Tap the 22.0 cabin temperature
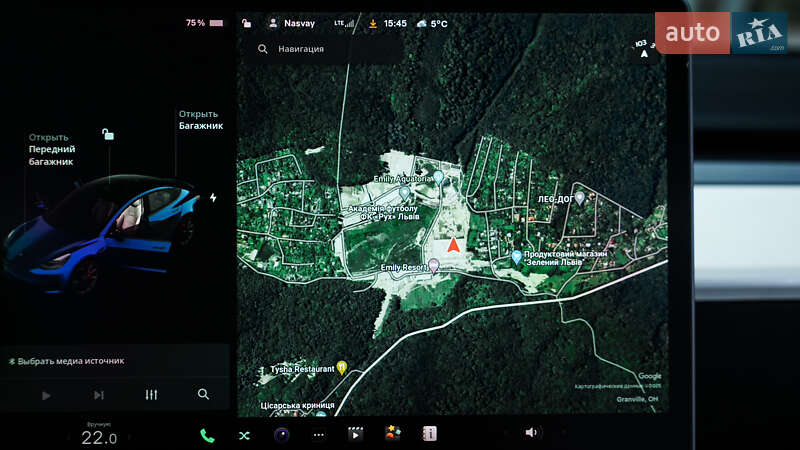800x450 pixels. point(99,438)
